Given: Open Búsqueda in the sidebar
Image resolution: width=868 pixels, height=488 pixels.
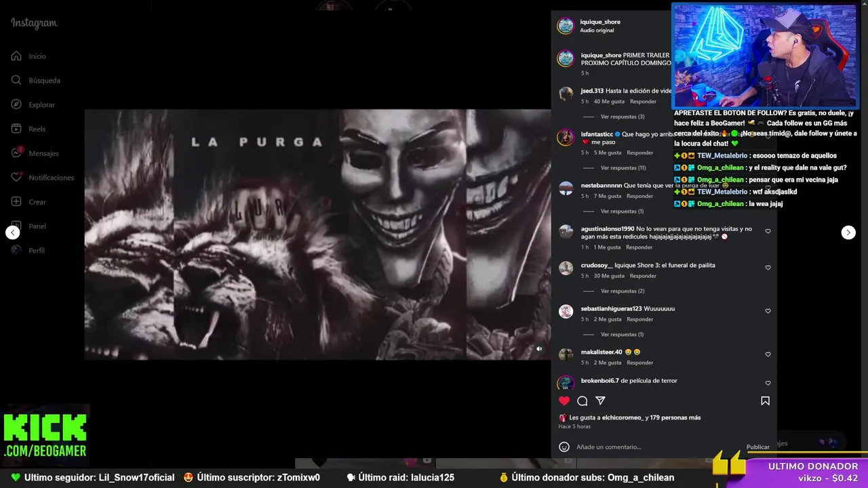Looking at the screenshot, I should pos(36,81).
